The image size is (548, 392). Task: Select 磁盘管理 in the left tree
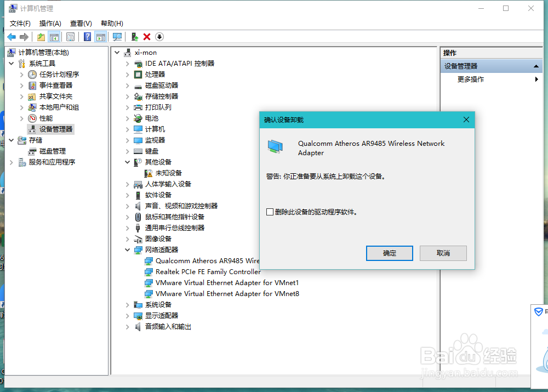(48, 151)
